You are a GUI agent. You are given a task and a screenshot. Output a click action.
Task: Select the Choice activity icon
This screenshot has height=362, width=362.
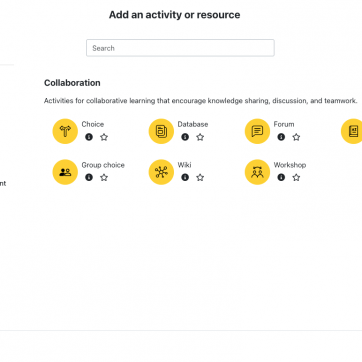(65, 131)
